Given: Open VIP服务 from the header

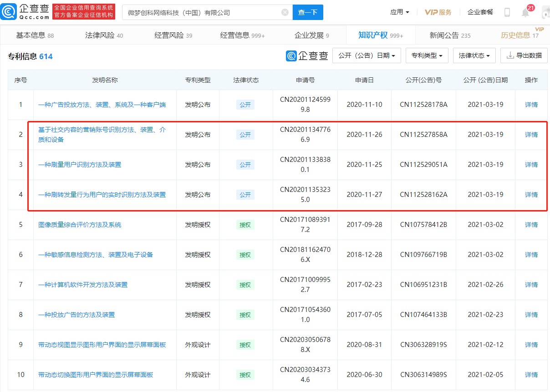Looking at the screenshot, I should [438, 12].
